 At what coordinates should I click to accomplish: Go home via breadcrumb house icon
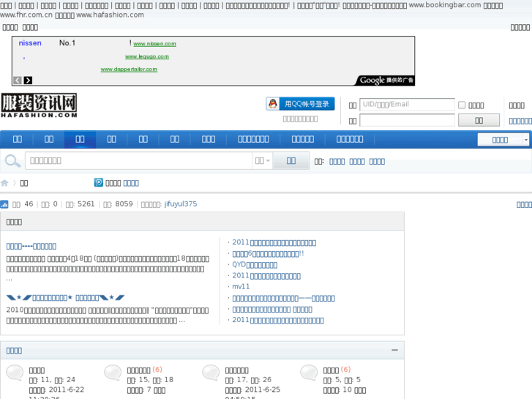tap(4, 183)
